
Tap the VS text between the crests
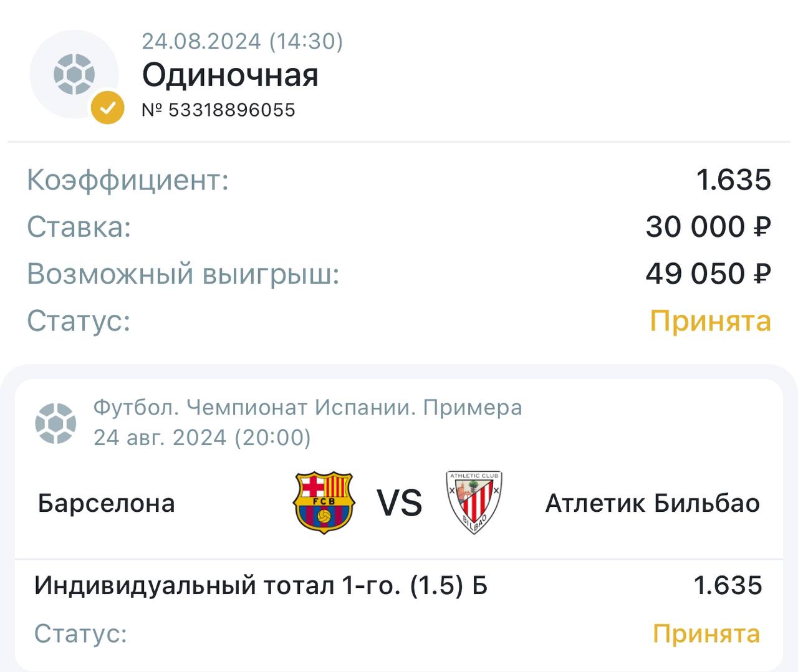[x=399, y=503]
